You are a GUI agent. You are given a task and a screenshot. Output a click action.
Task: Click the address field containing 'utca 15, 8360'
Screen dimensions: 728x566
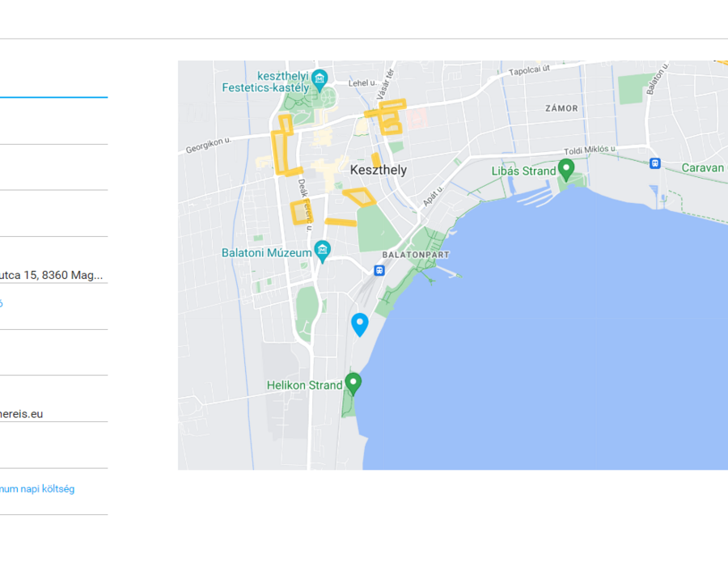54,275
